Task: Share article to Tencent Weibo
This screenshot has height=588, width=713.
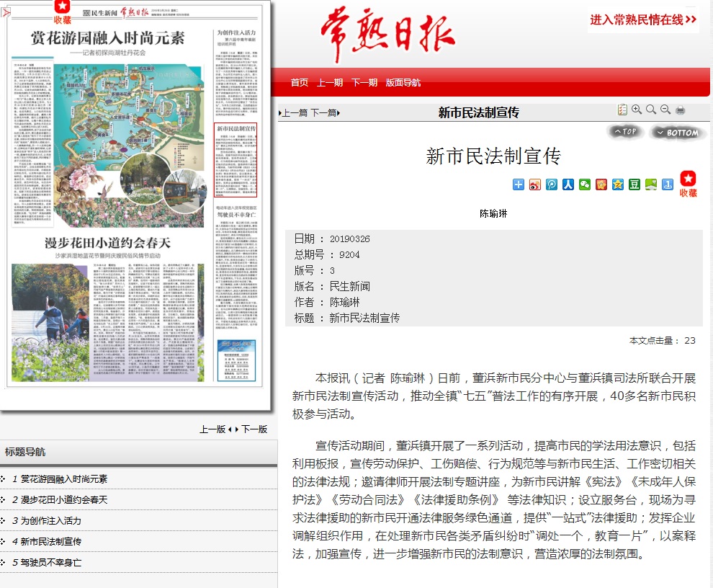Action: (552, 184)
